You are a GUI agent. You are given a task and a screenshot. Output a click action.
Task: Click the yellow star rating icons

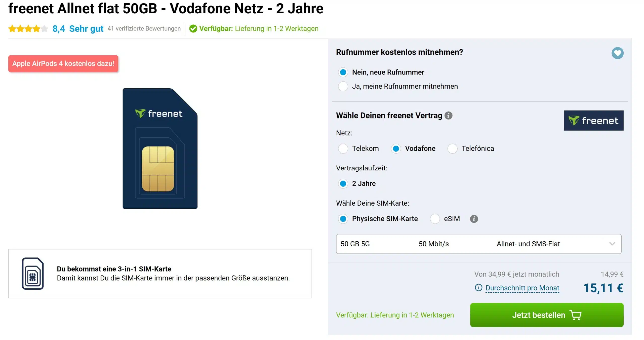[28, 28]
